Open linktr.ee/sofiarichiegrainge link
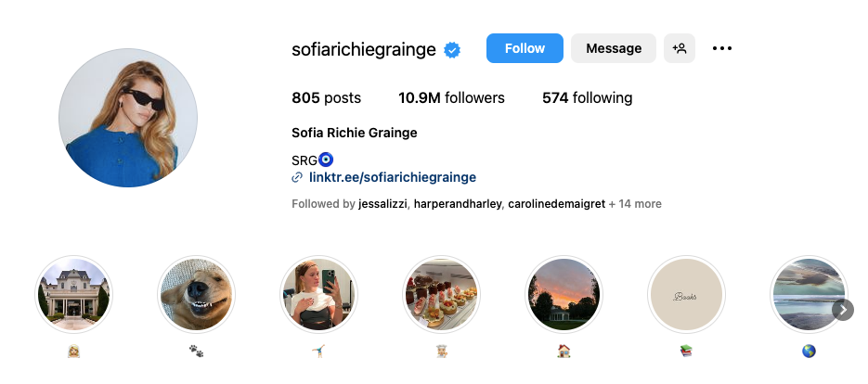This screenshot has height=384, width=868. coord(392,177)
